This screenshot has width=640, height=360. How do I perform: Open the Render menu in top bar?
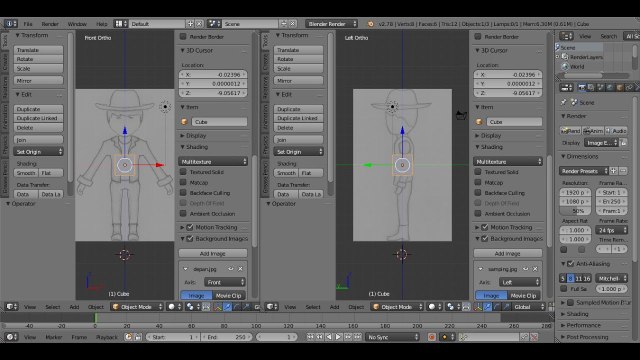[x=50, y=24]
